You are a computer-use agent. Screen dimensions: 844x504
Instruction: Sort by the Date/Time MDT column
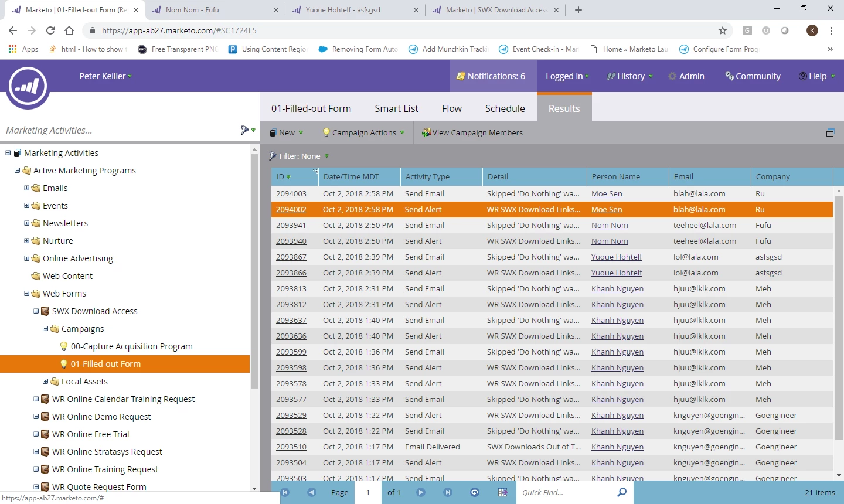[359, 177]
